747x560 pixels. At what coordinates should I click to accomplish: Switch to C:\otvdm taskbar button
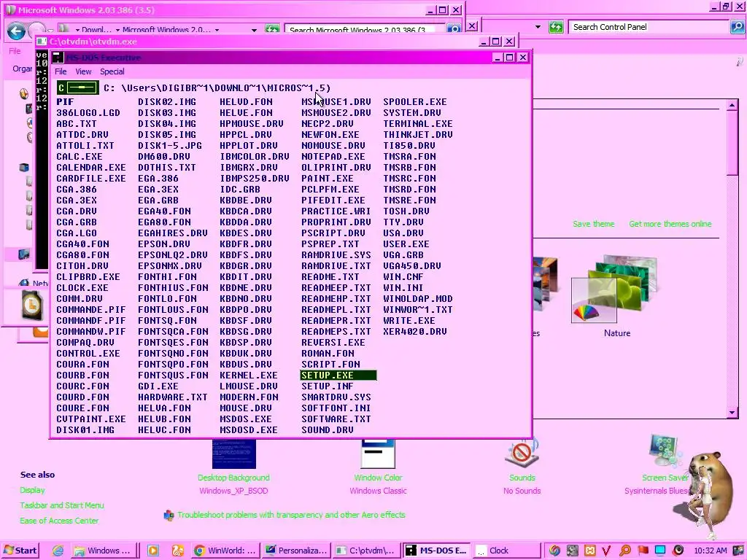click(366, 551)
